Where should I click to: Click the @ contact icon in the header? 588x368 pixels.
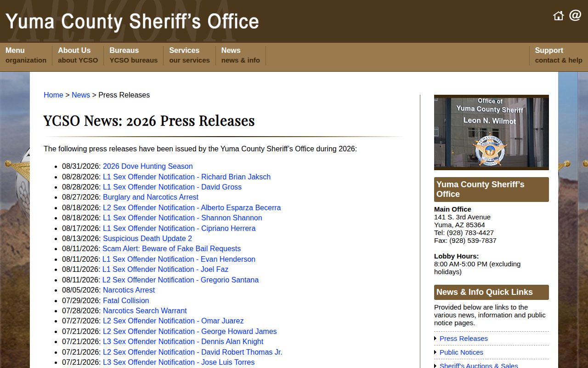click(x=575, y=16)
